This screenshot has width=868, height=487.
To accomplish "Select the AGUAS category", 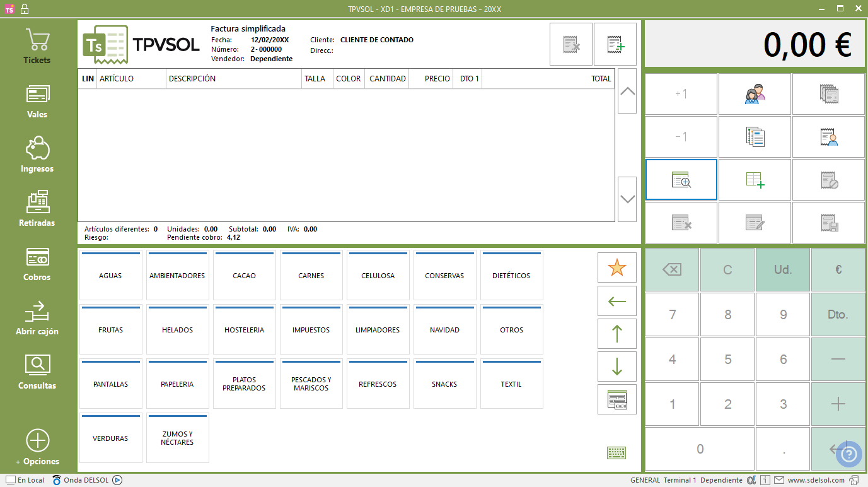I will pos(111,276).
